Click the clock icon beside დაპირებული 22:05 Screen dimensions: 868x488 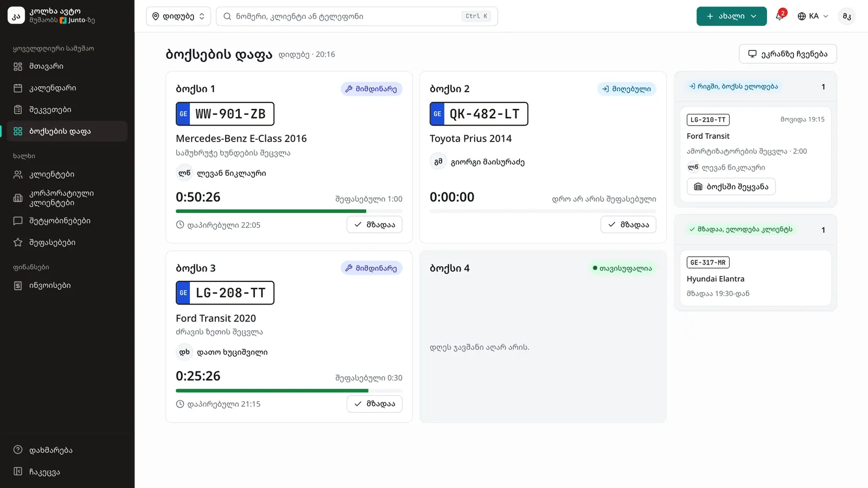point(180,224)
